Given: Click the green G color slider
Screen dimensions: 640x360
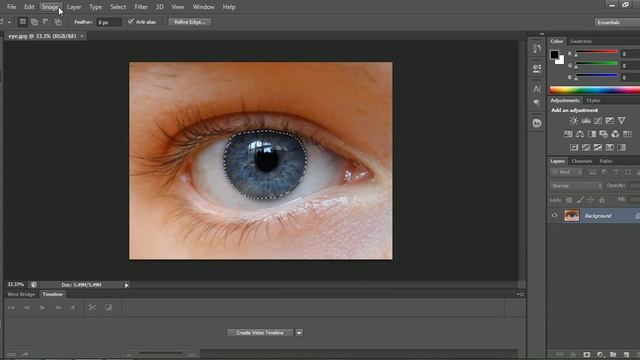Looking at the screenshot, I should pos(596,64).
